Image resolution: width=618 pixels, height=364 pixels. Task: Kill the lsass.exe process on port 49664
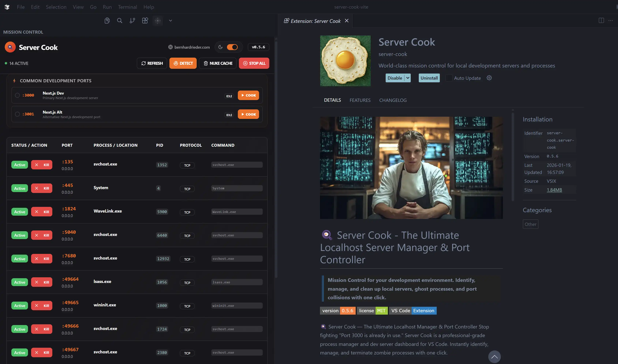point(42,282)
